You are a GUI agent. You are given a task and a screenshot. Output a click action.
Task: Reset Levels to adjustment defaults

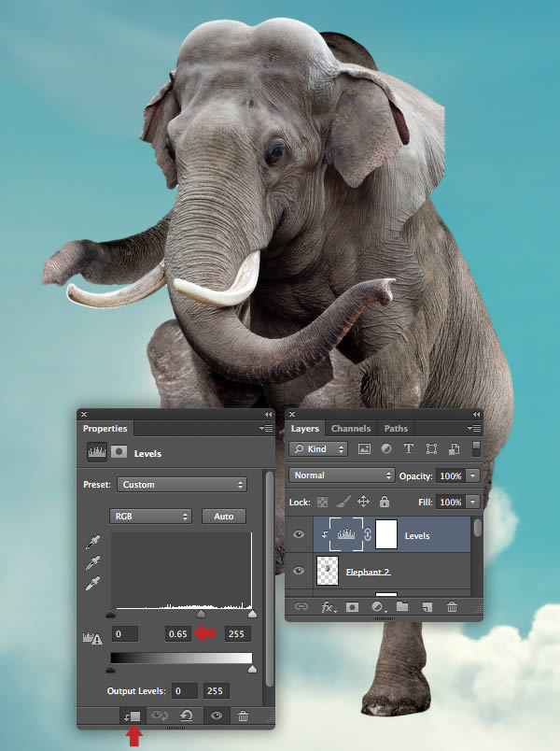186,716
